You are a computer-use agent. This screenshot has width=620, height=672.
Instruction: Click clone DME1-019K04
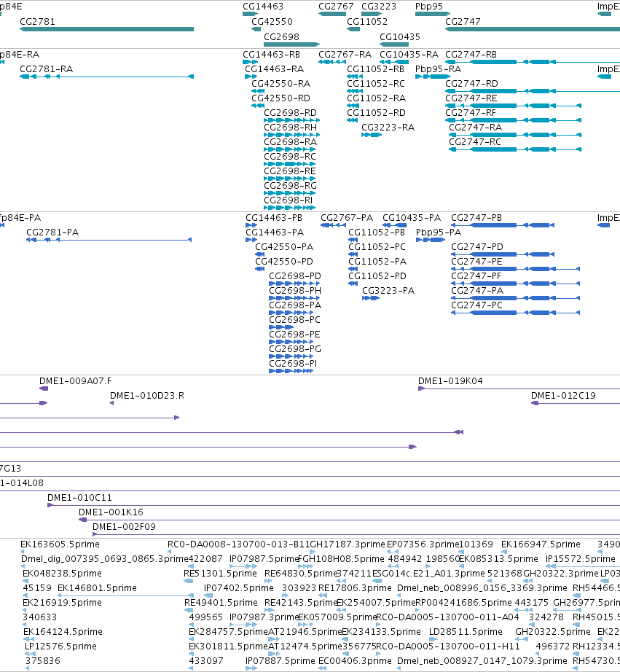tap(450, 381)
